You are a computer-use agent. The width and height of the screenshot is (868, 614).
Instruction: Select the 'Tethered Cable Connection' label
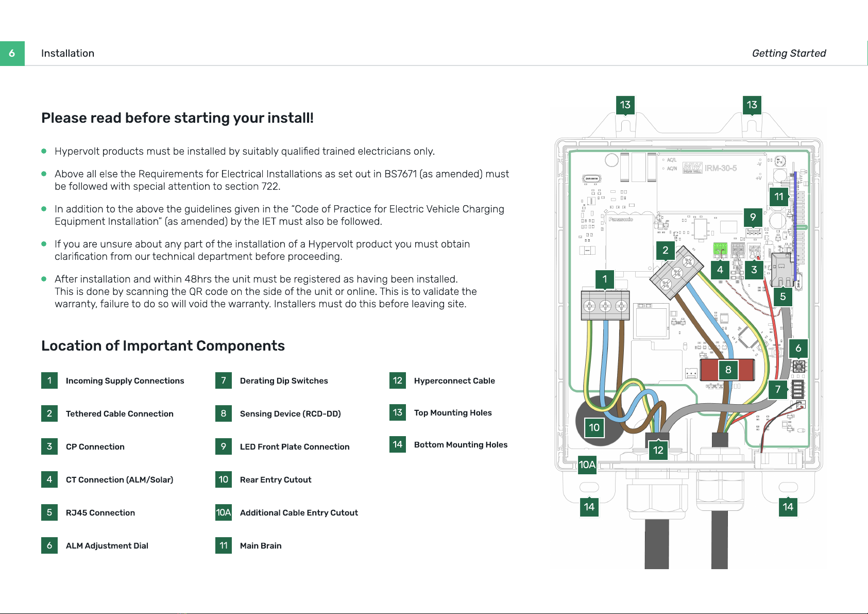pyautogui.click(x=120, y=413)
